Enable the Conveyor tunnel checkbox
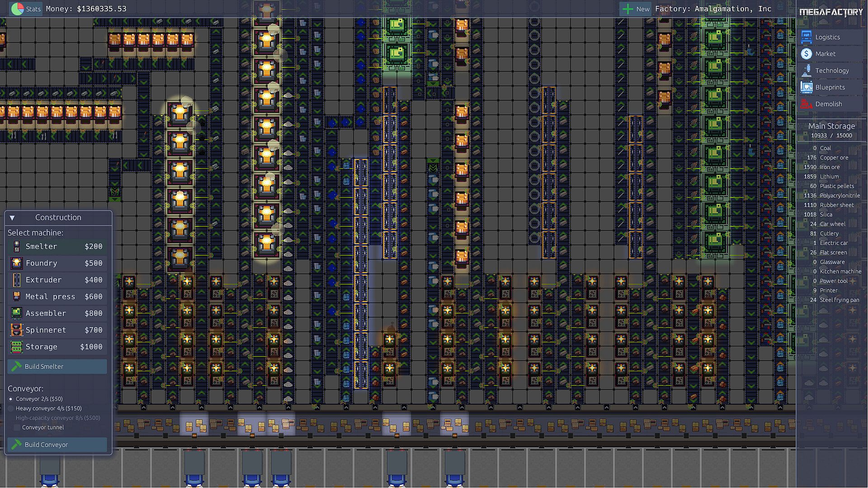The width and height of the screenshot is (868, 488). pyautogui.click(x=17, y=427)
